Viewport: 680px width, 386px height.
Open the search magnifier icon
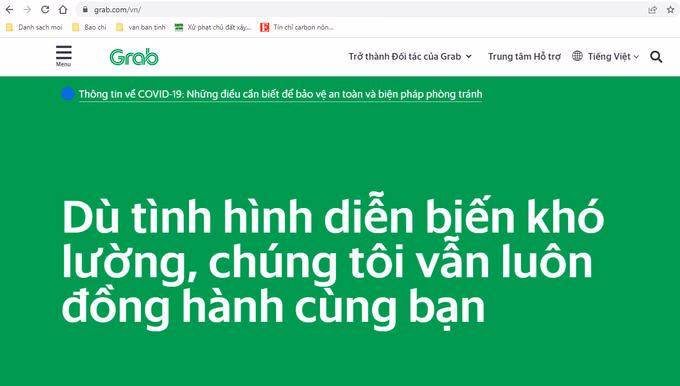tap(656, 56)
